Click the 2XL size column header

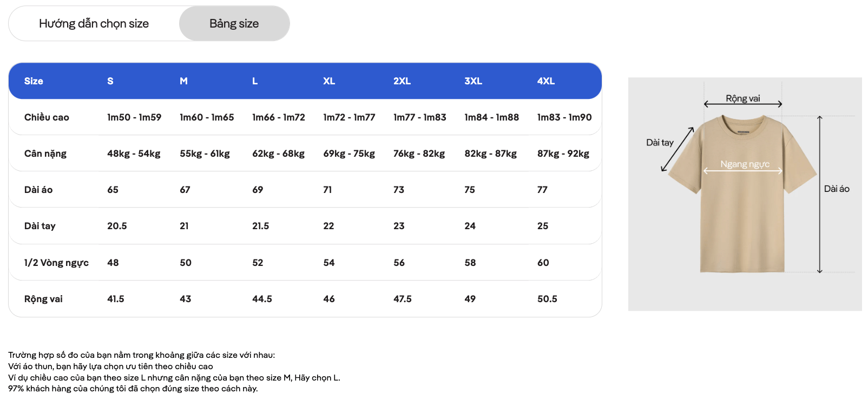402,81
